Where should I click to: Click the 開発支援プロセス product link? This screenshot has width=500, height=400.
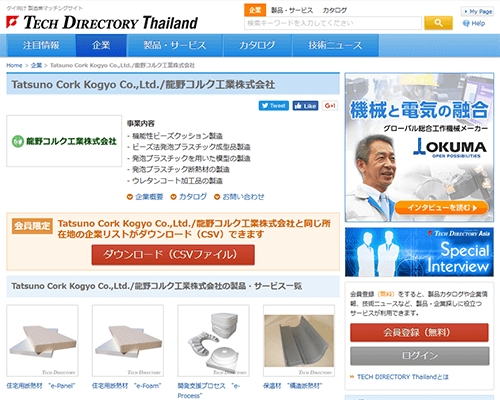click(x=209, y=391)
